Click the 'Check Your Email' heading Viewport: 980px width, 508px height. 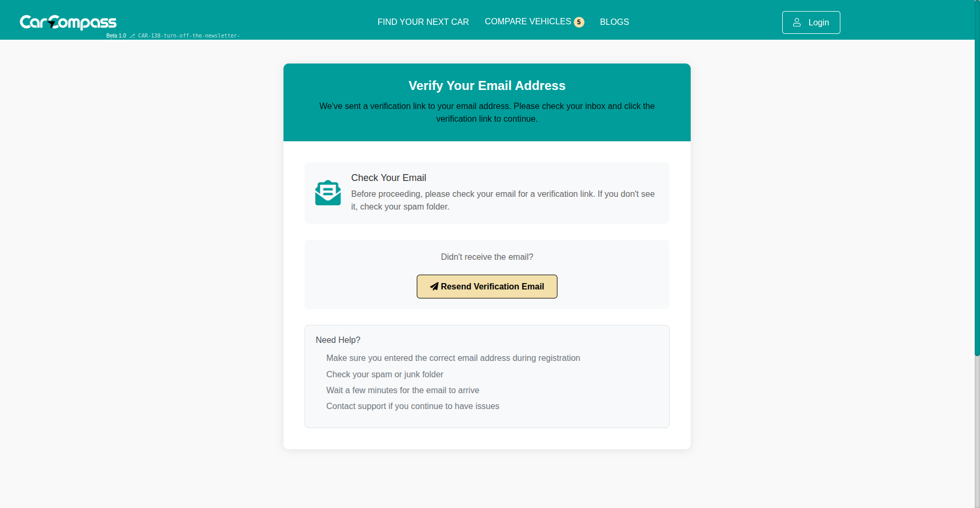coord(389,178)
